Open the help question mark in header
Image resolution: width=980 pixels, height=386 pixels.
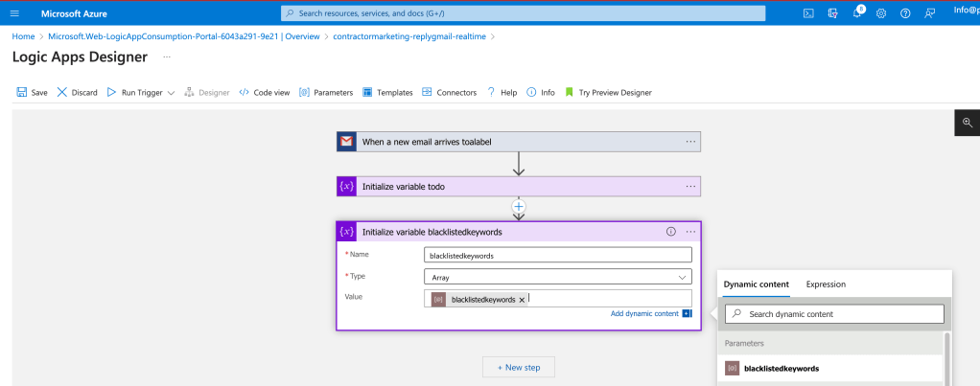pos(905,13)
